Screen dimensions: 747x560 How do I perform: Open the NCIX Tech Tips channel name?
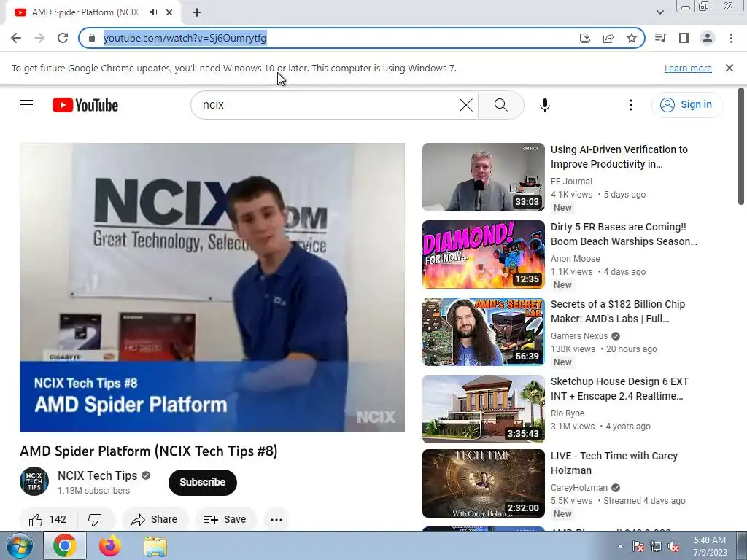coord(97,475)
